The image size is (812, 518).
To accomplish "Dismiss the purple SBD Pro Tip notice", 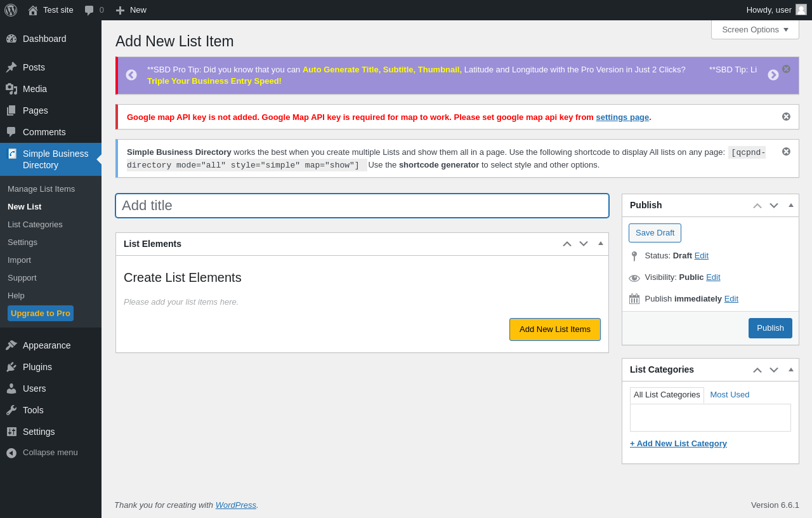I will click(787, 69).
